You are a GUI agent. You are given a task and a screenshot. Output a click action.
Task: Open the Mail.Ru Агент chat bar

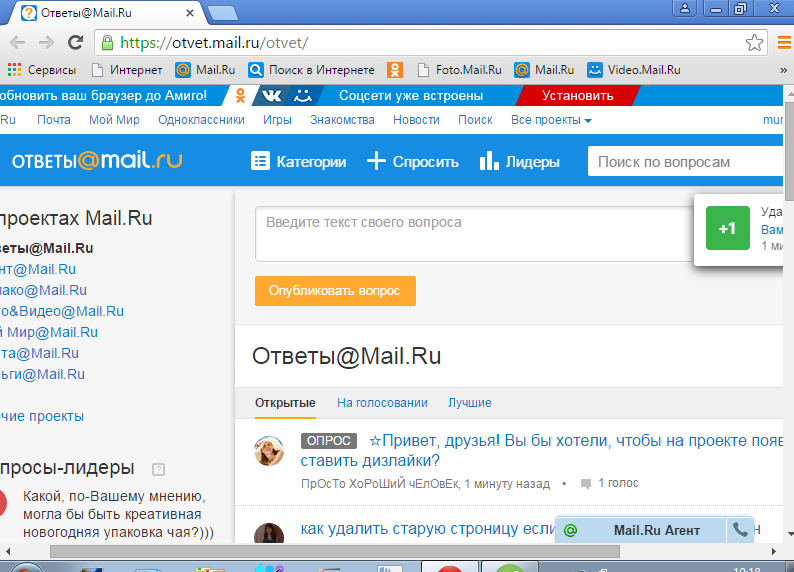point(656,530)
